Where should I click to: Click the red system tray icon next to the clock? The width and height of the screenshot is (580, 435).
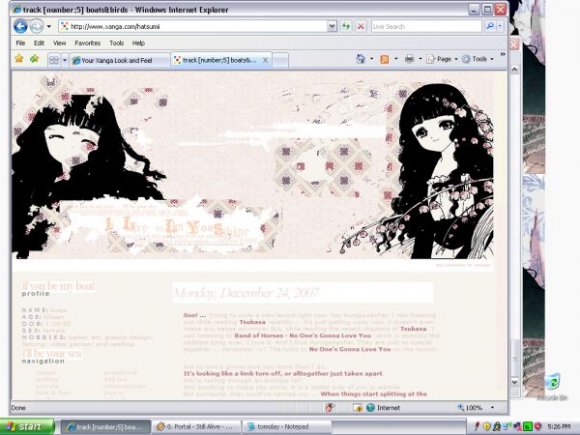[x=538, y=427]
